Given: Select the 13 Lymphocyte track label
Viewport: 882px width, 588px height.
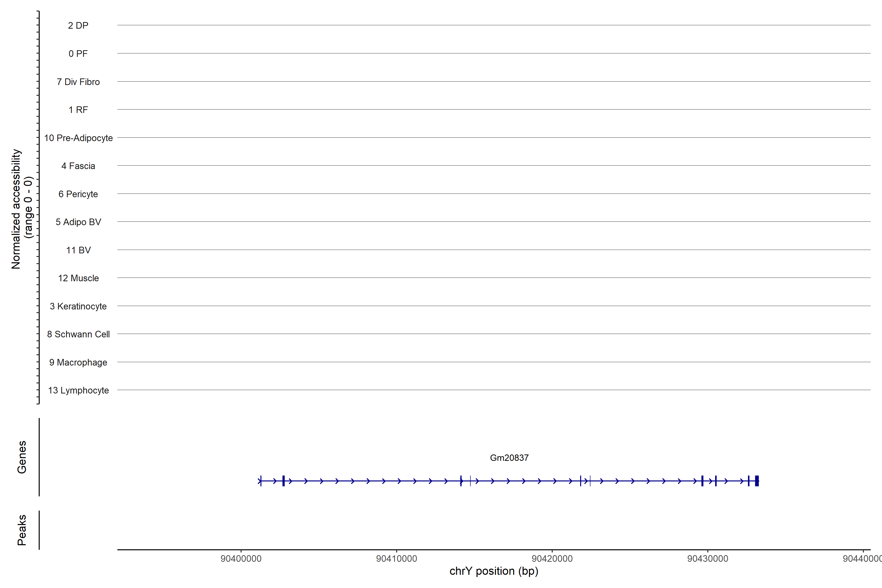Looking at the screenshot, I should (x=78, y=390).
